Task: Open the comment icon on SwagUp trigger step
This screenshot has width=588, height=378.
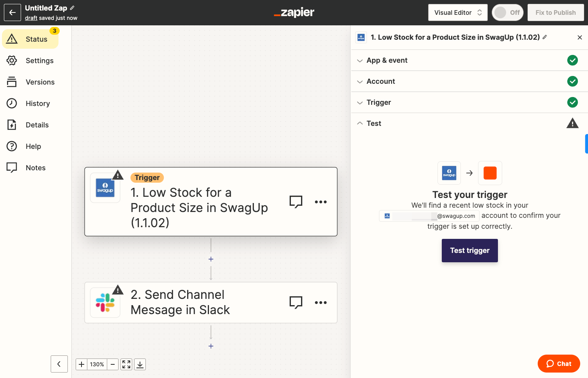Action: click(x=296, y=202)
